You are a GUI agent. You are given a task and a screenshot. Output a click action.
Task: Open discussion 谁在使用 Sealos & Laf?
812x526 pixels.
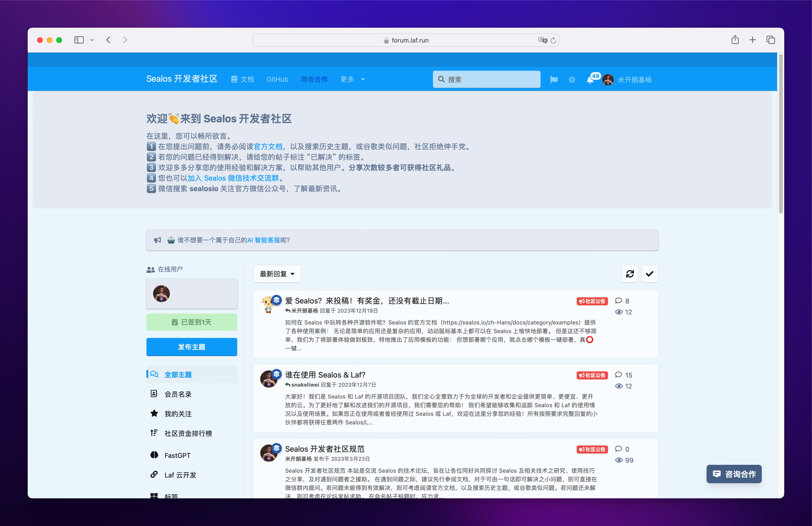pos(325,375)
